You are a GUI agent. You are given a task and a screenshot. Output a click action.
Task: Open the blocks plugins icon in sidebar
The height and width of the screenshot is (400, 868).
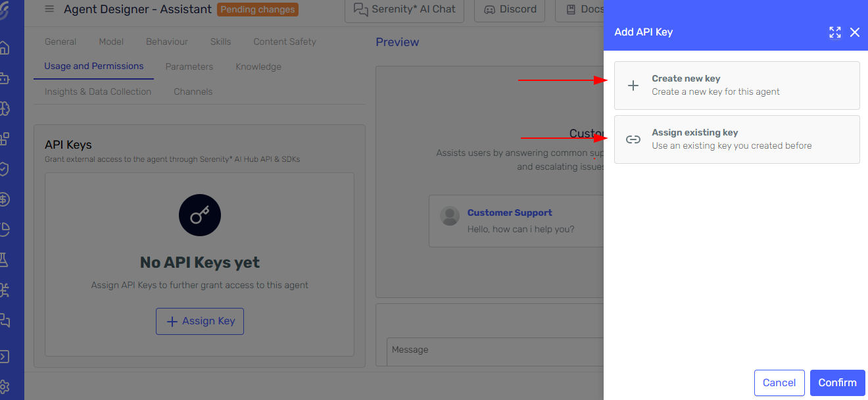[5, 139]
